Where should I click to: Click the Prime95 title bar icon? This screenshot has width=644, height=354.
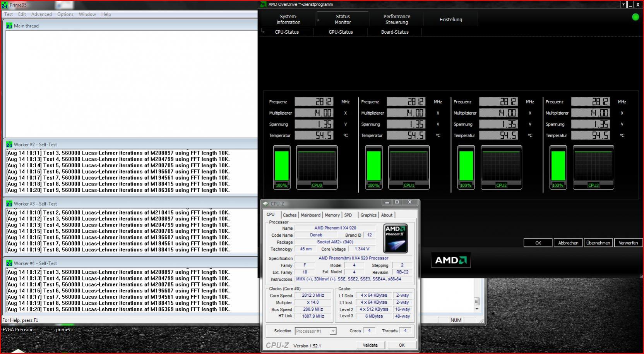5,5
